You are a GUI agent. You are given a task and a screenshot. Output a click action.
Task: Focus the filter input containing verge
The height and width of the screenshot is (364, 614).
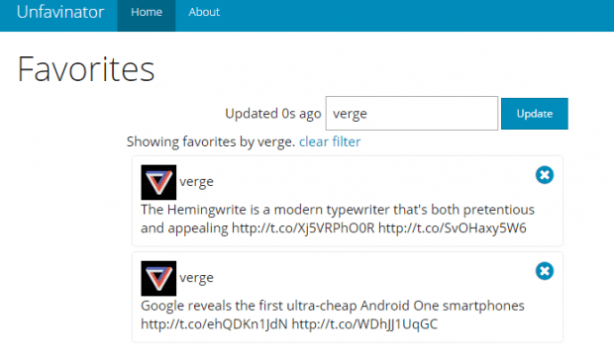pyautogui.click(x=412, y=114)
